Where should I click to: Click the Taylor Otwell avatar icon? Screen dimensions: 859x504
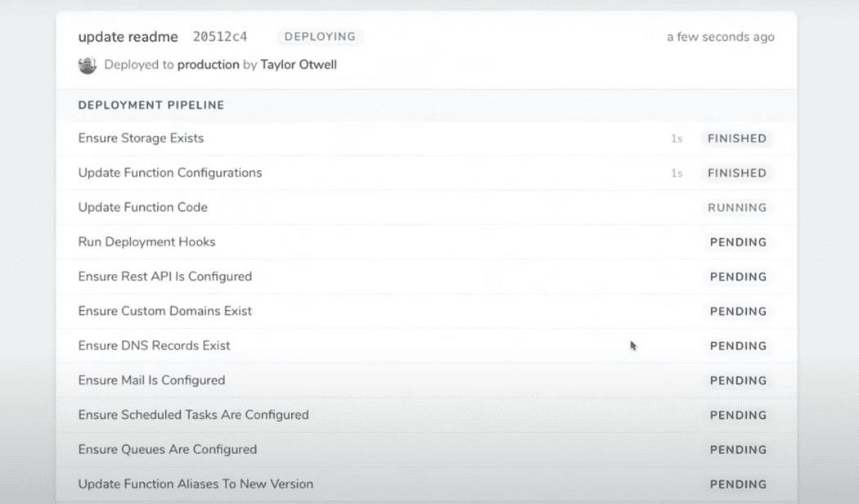pos(89,65)
